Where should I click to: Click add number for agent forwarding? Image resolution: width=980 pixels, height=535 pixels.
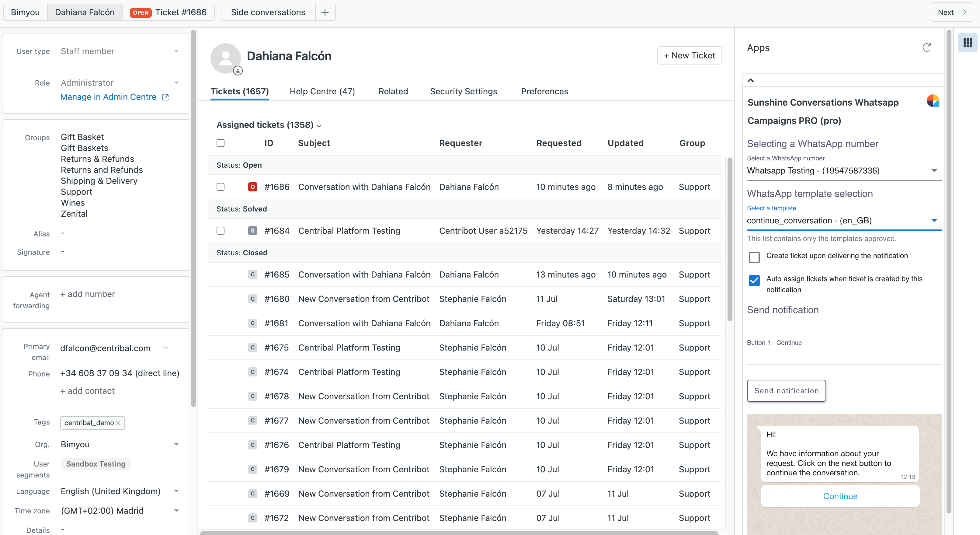88,294
